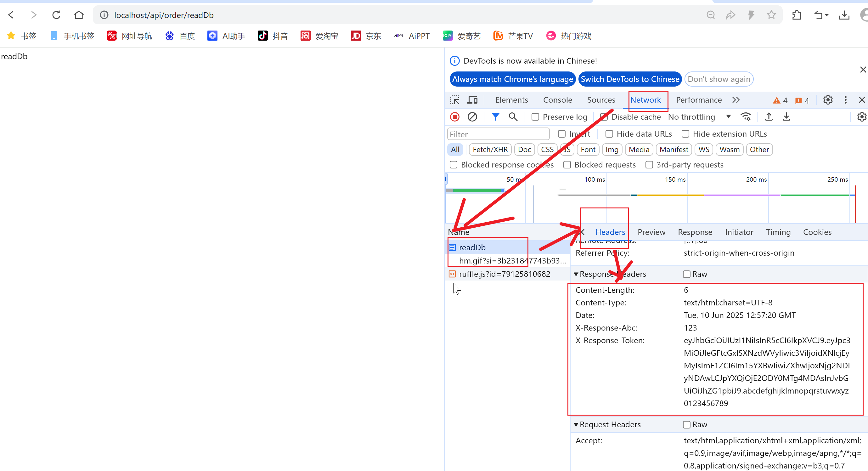The image size is (868, 471).
Task: Enable Hide extension URLs checkbox
Action: click(685, 134)
